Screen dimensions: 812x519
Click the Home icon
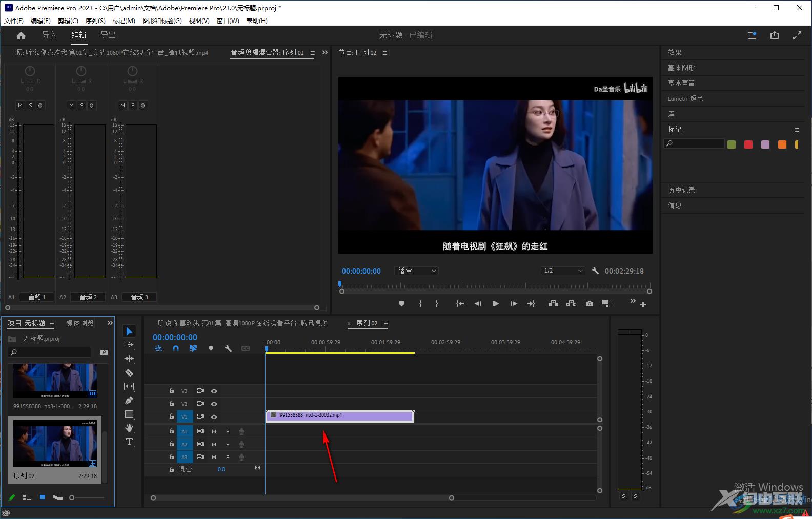(x=21, y=35)
